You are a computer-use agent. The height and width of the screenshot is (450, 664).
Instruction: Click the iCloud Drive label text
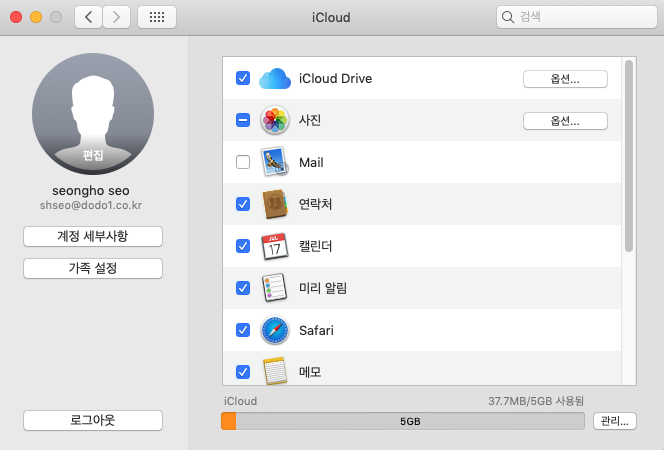335,79
